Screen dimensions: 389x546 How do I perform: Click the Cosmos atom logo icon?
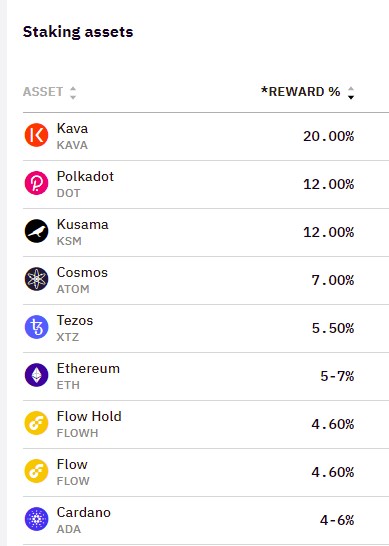[36, 279]
